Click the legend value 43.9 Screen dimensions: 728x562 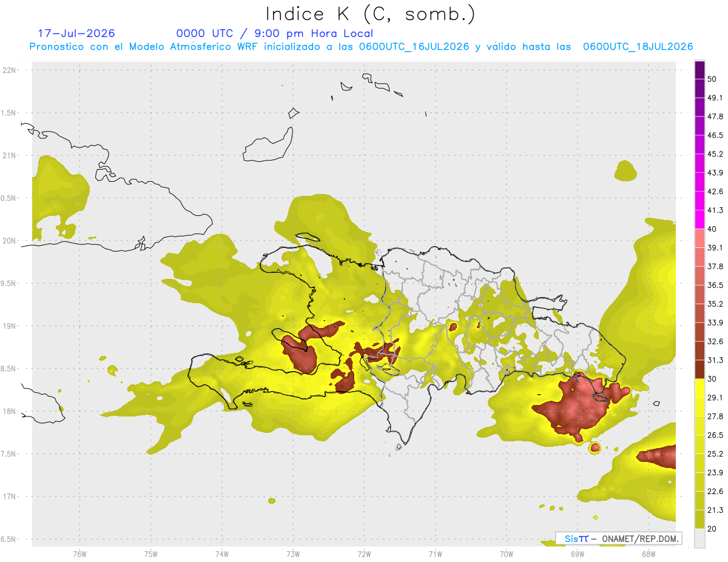[x=715, y=173]
